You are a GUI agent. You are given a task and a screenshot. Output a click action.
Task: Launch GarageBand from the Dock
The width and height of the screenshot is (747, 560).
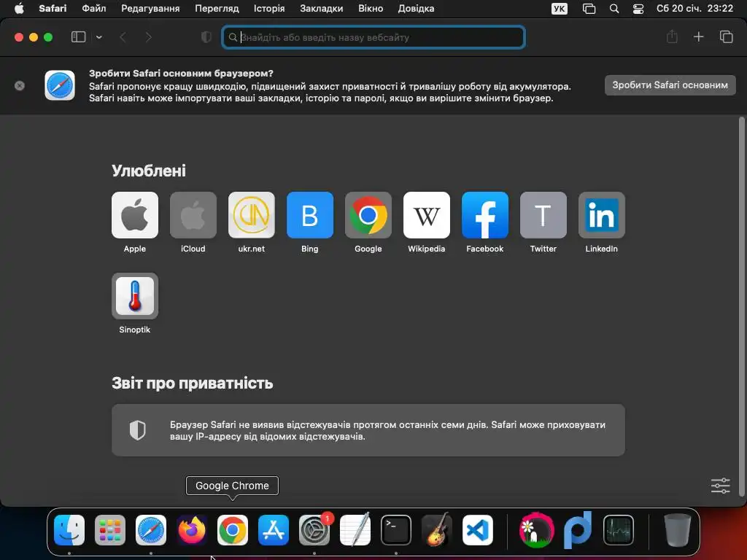[437, 530]
